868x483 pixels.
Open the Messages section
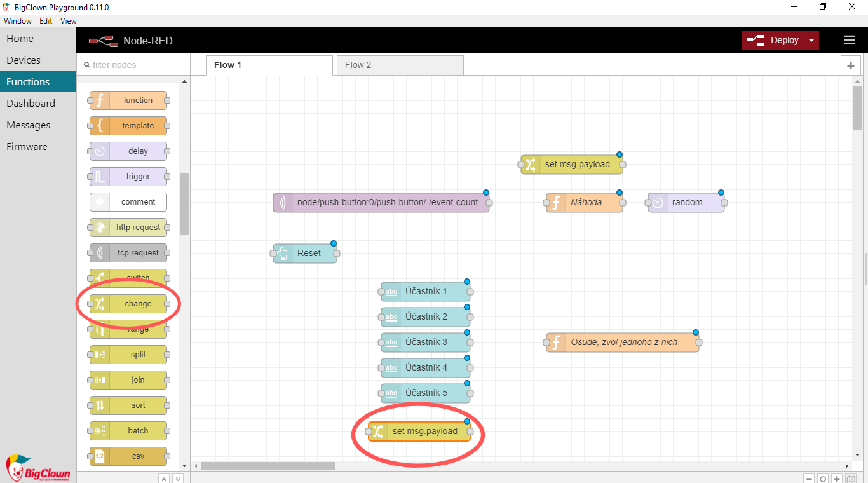point(38,125)
